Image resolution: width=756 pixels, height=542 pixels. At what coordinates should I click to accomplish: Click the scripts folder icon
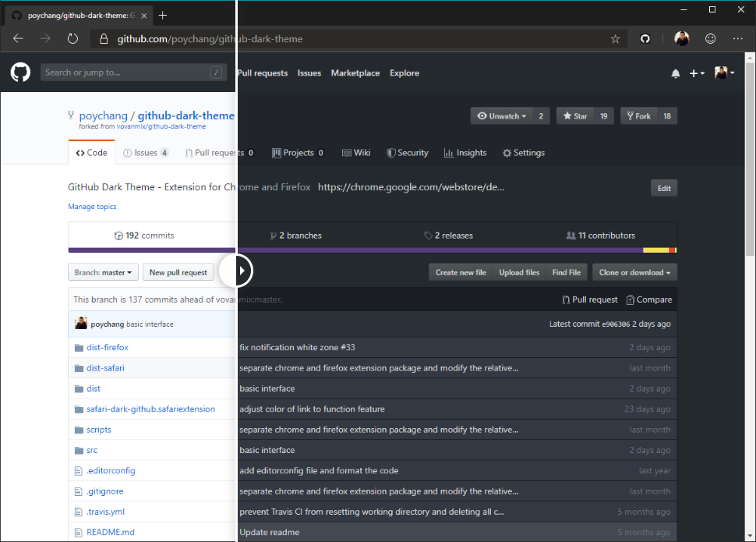click(x=79, y=430)
